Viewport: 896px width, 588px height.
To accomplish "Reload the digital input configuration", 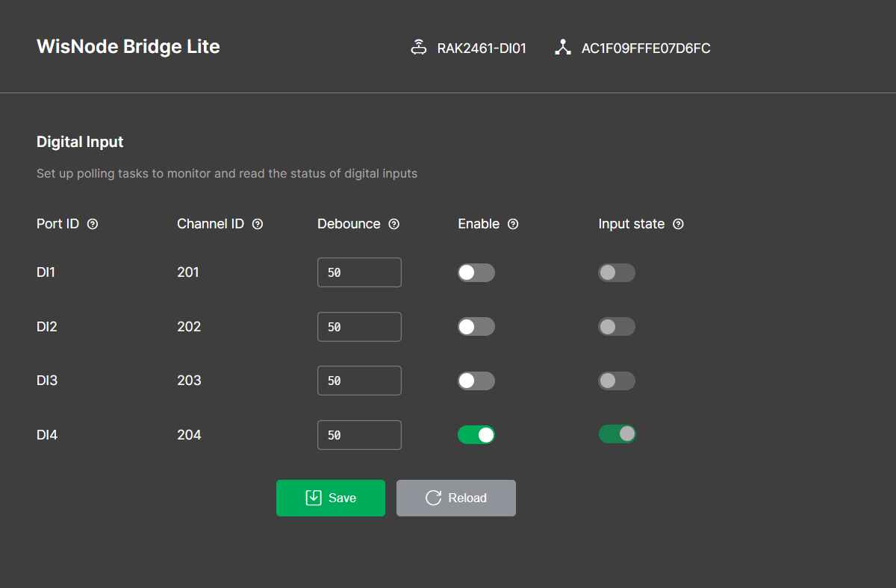I will point(456,498).
